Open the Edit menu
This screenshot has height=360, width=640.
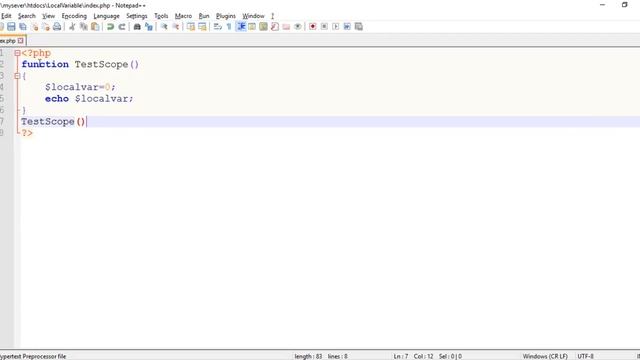tap(6, 16)
